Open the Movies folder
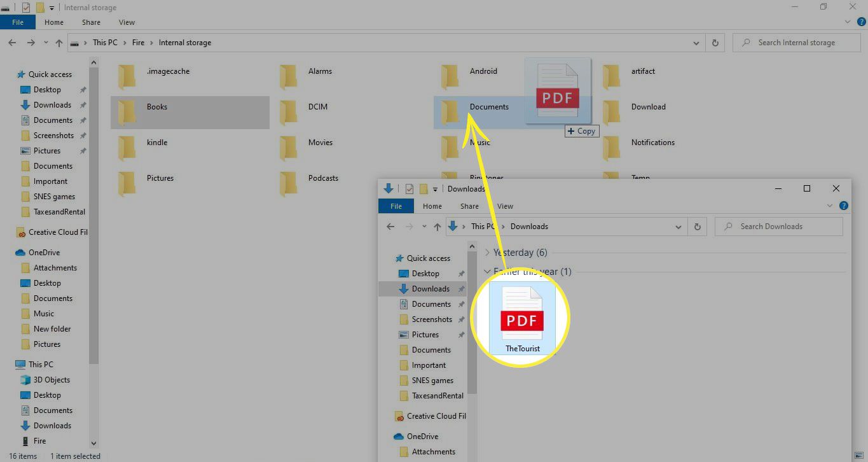This screenshot has height=462, width=868. click(307, 148)
